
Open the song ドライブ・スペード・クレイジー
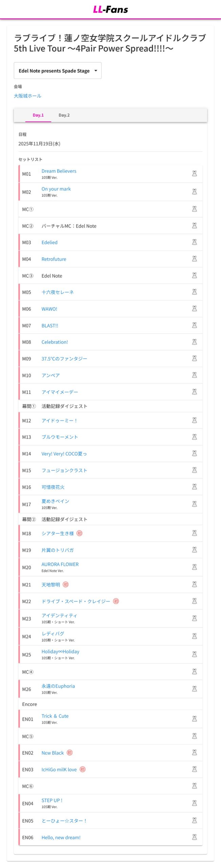point(76,601)
